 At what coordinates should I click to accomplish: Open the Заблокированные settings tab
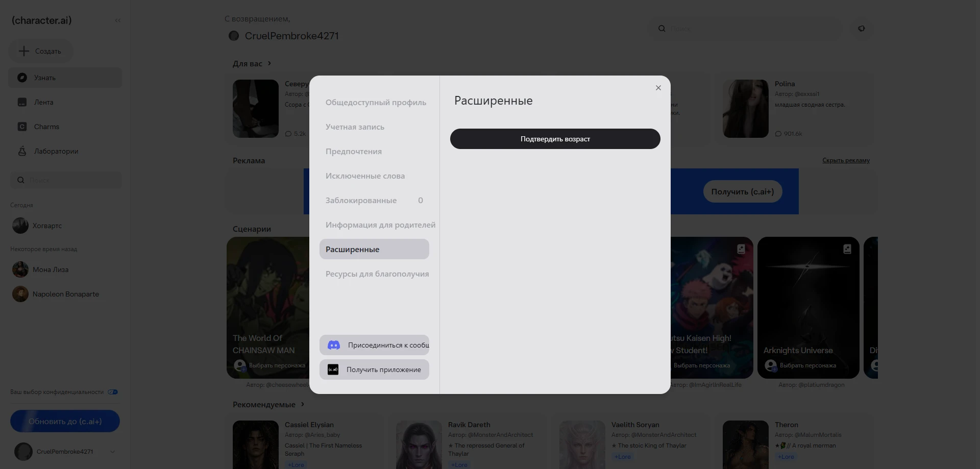(x=374, y=201)
